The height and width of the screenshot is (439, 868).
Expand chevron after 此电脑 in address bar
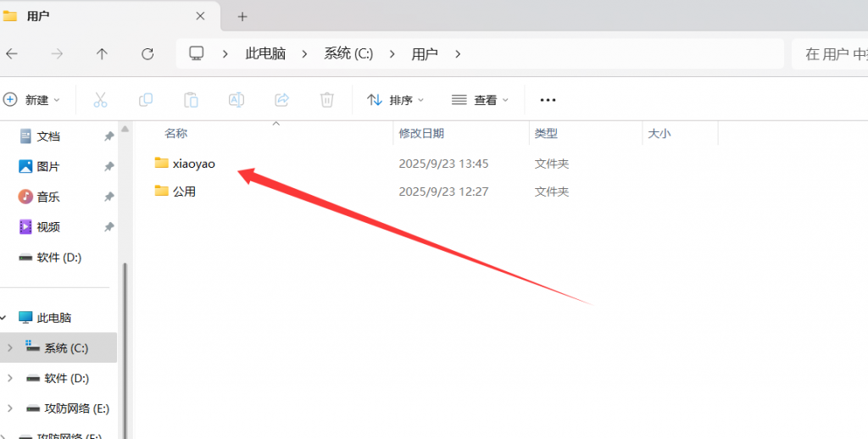304,53
